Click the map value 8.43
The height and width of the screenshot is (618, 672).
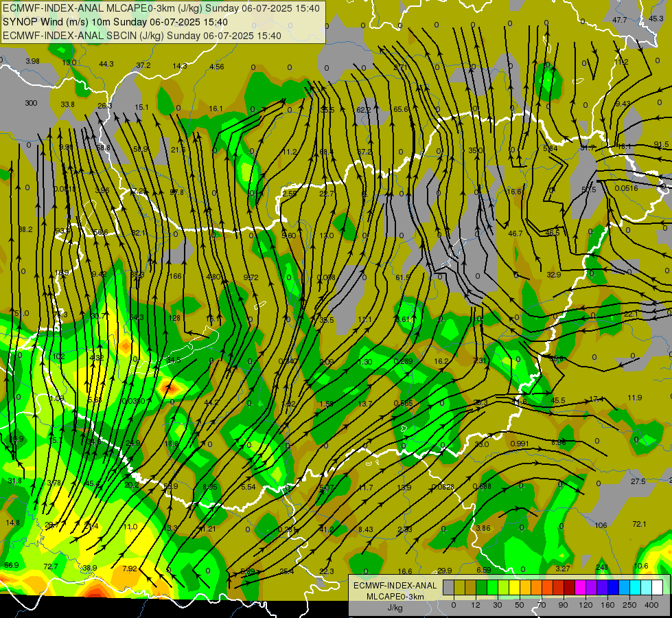click(366, 529)
